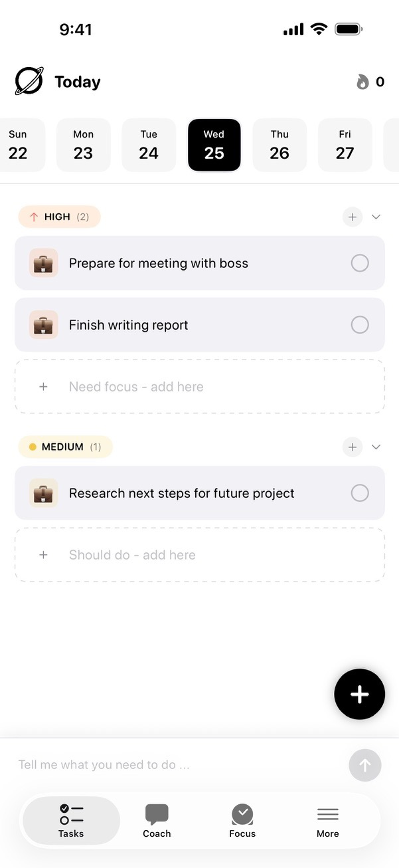Add a task via 'Need focus - add here'

(x=199, y=386)
